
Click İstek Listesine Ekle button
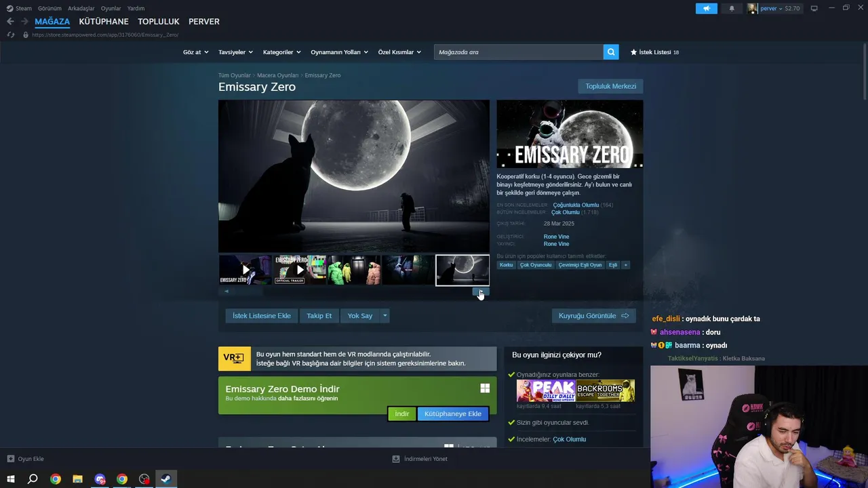pyautogui.click(x=262, y=316)
